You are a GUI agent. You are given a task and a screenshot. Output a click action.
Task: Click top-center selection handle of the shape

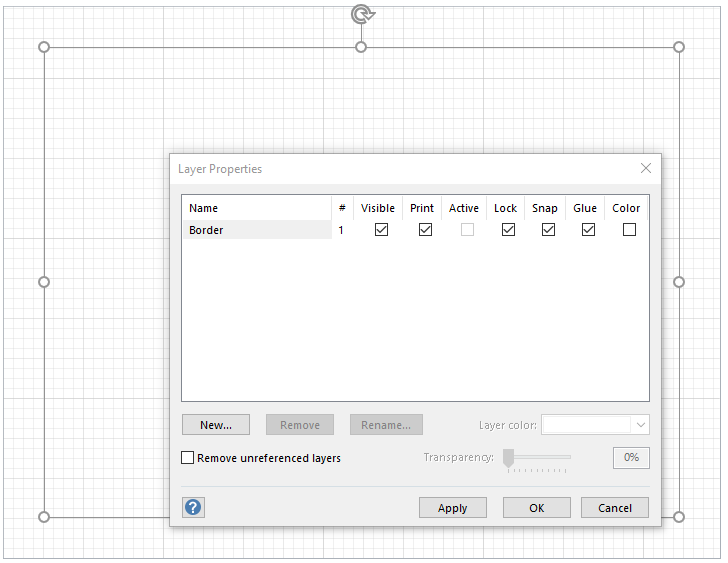tap(361, 47)
